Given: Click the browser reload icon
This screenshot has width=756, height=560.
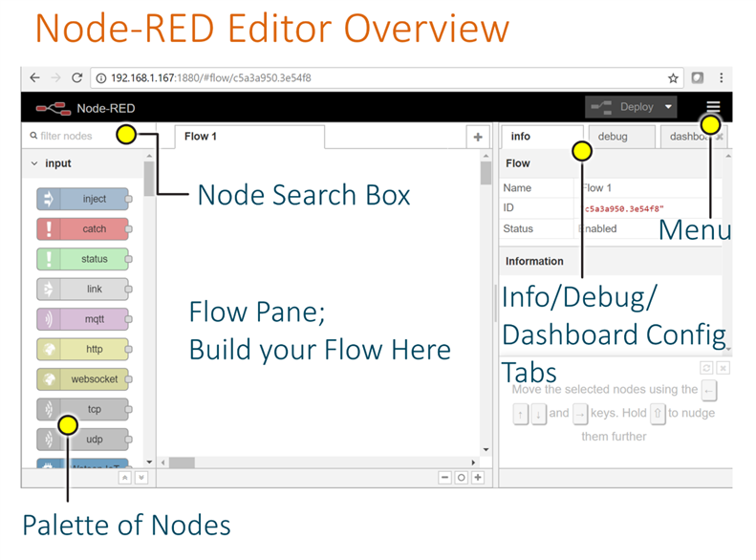Looking at the screenshot, I should coord(77,78).
